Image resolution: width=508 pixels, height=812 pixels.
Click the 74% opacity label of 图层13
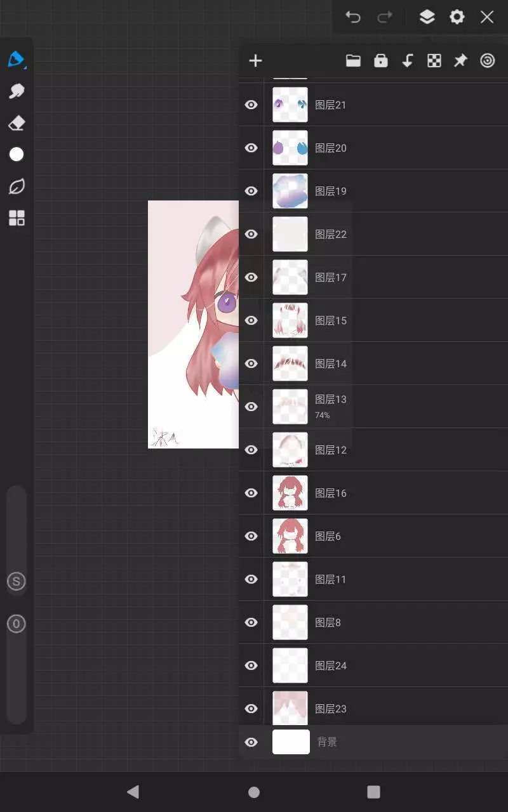323,416
